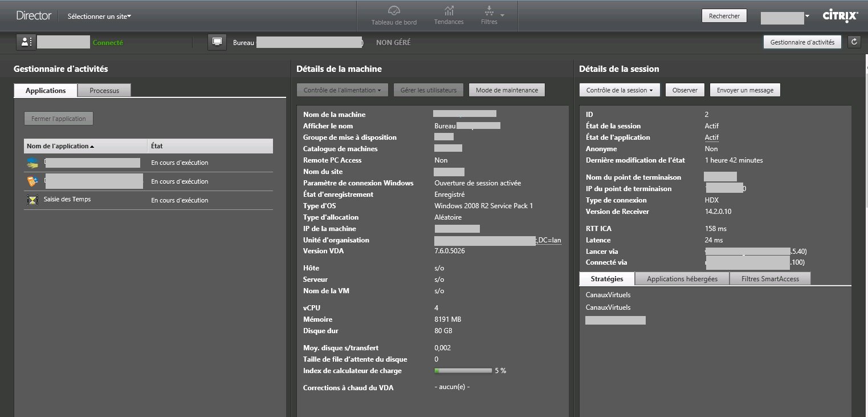
Task: Expand the Sélectionner un site dropdown
Action: pyautogui.click(x=99, y=17)
